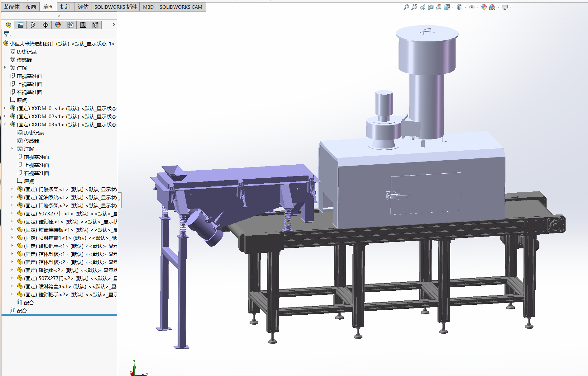
Task: Click Dynamic Annotation Views icon
Action: point(438,7)
